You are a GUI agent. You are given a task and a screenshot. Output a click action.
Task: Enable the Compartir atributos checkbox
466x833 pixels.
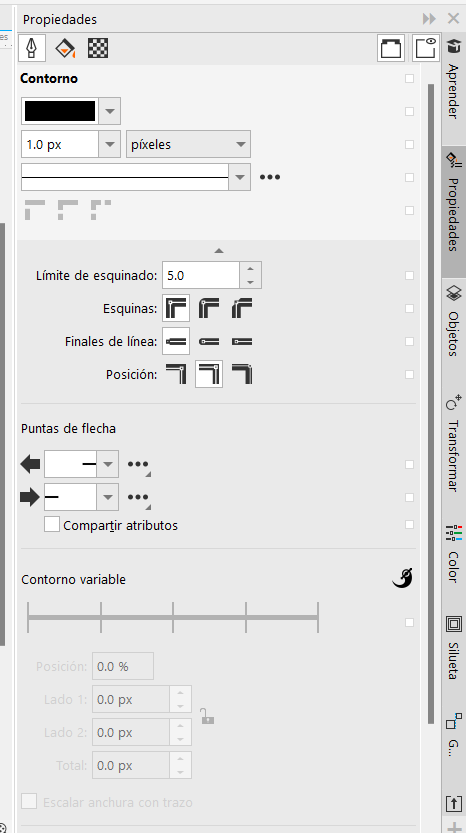[52, 524]
